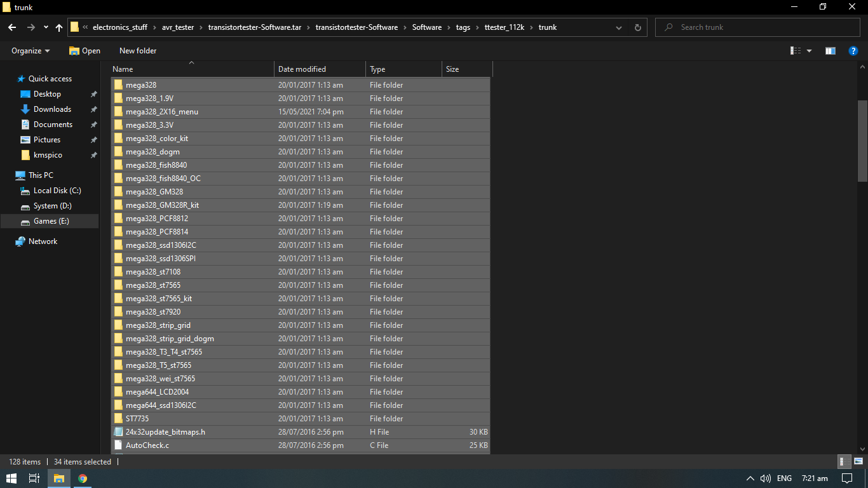This screenshot has width=868, height=488.
Task: Switch to details view in status bar
Action: (x=844, y=462)
